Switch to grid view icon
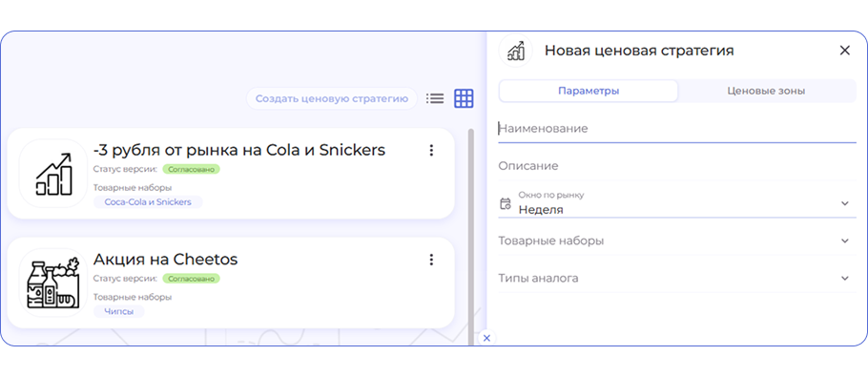Image resolution: width=868 pixels, height=377 pixels. pyautogui.click(x=464, y=98)
